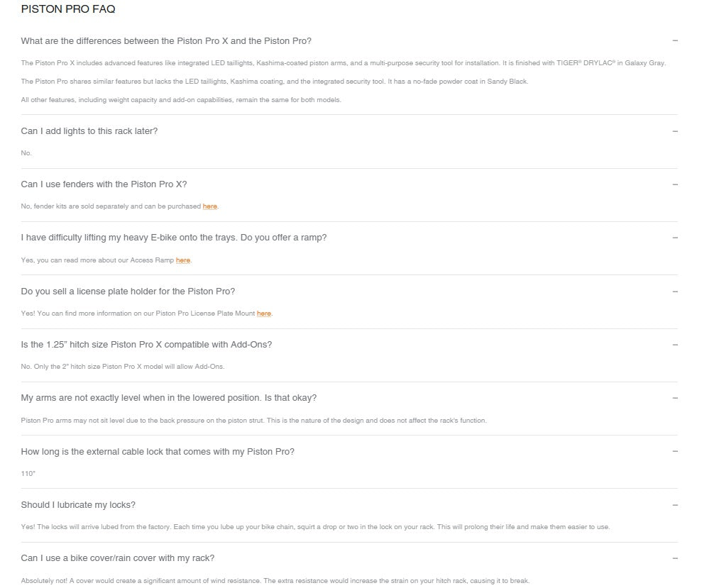Click the minus icon beside the Piston Pro X differences question

[674, 41]
